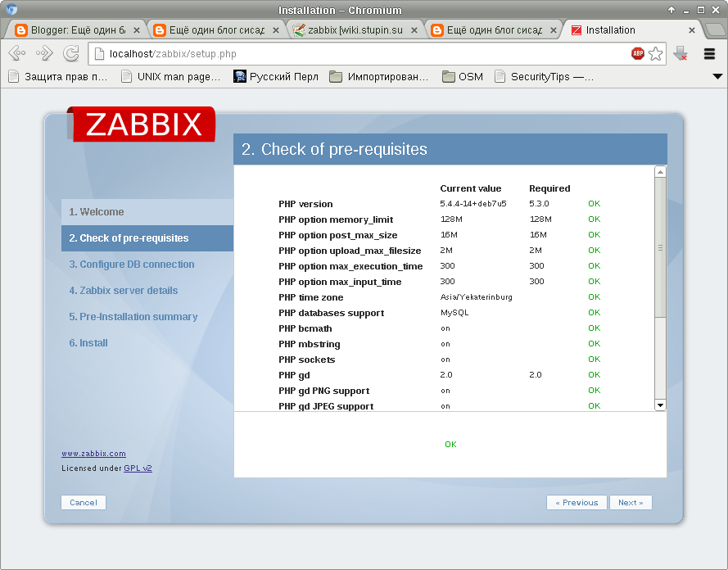
Task: Minimize the Chromium window
Action: click(x=686, y=10)
